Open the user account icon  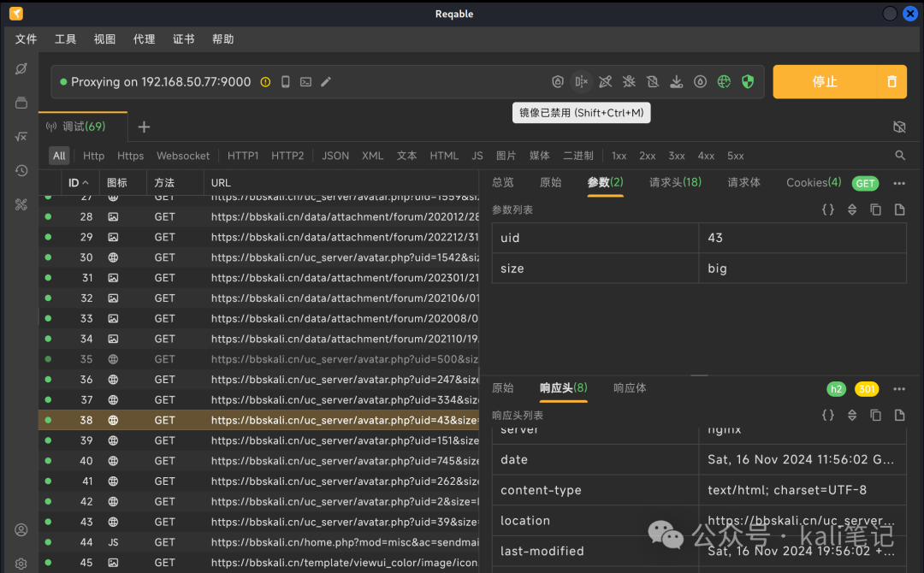tap(21, 530)
